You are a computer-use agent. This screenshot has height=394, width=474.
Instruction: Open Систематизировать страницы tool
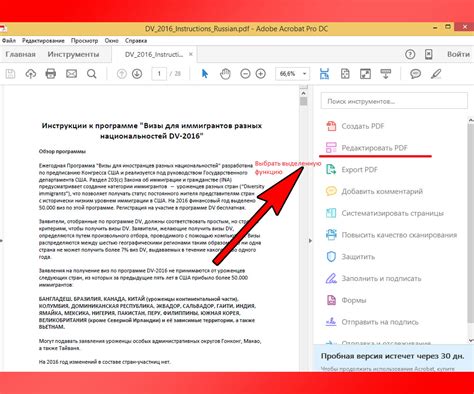click(x=384, y=213)
